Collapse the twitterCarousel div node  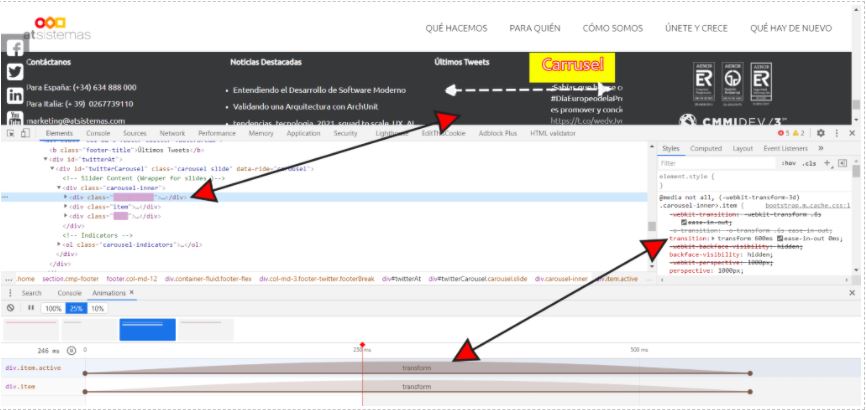pos(52,169)
